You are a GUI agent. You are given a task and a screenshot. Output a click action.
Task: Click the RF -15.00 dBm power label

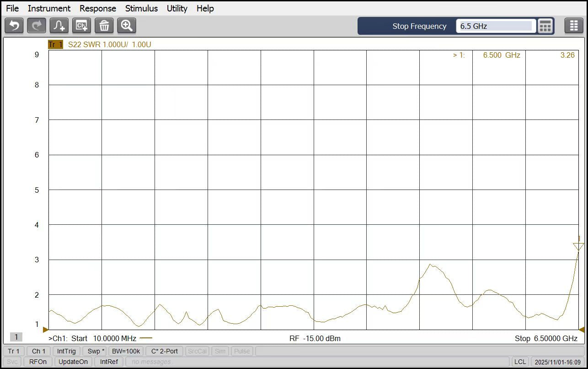tap(315, 338)
